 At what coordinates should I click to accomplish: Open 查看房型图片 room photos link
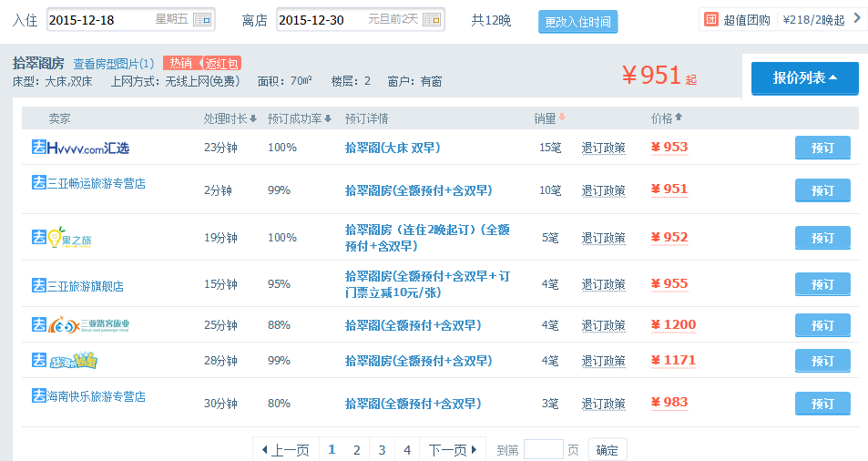click(x=114, y=64)
